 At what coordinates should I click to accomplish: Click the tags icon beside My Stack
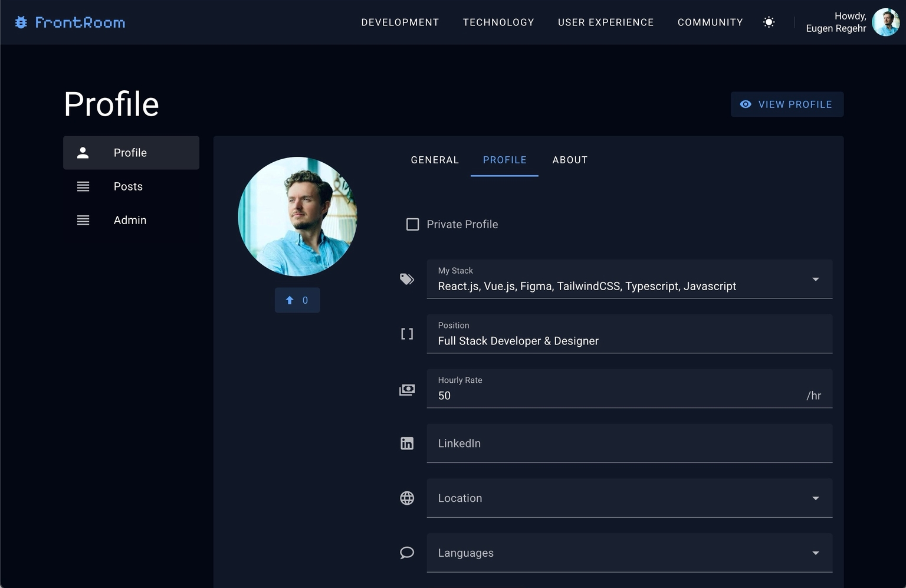pyautogui.click(x=407, y=279)
